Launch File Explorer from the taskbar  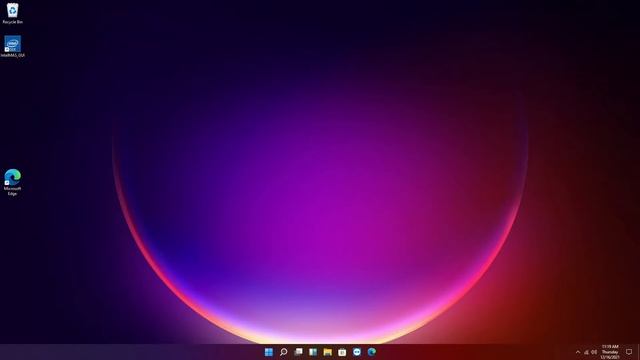point(327,352)
